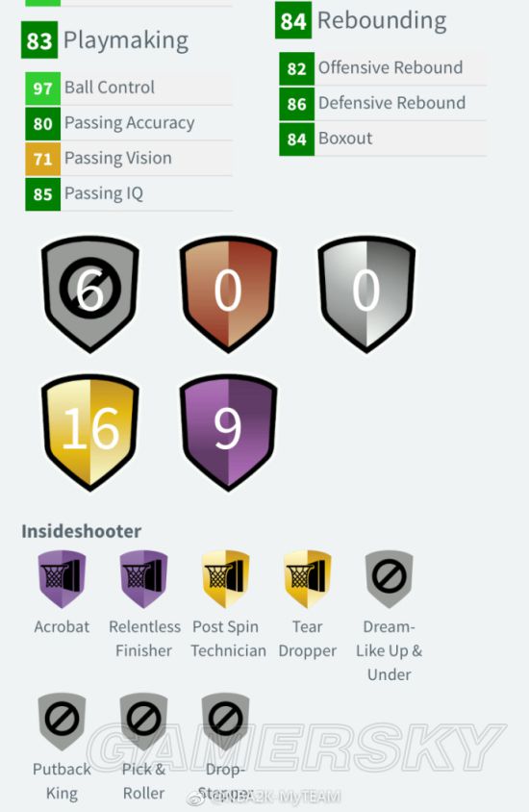Screen dimensions: 529x812
Task: Select the Passing Vision 71 rating box
Action: coord(42,159)
